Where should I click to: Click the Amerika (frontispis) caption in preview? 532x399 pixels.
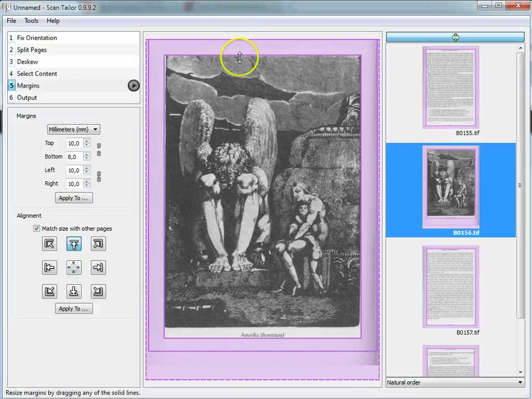[262, 335]
